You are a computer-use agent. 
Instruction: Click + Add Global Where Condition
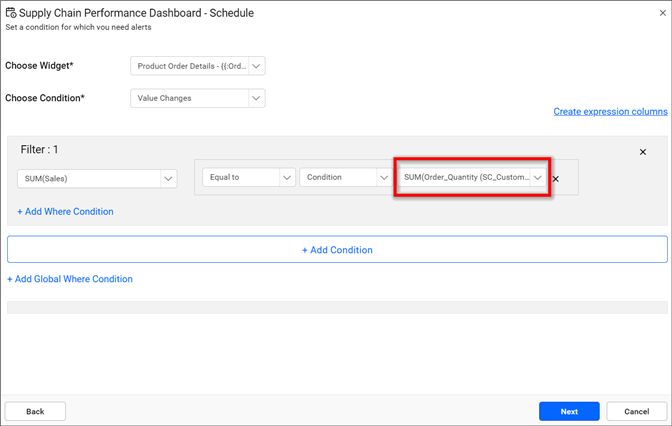click(70, 279)
